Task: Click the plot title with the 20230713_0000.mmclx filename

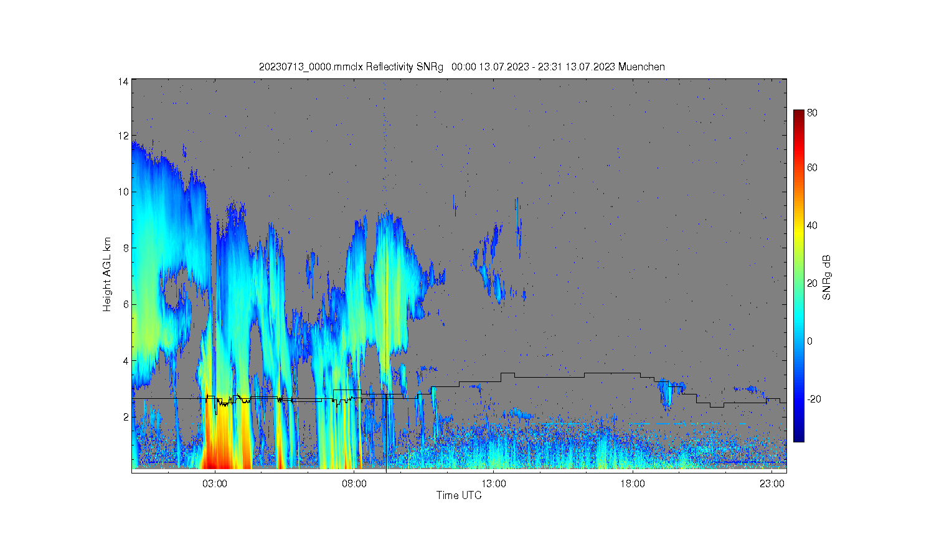Action: [x=461, y=67]
